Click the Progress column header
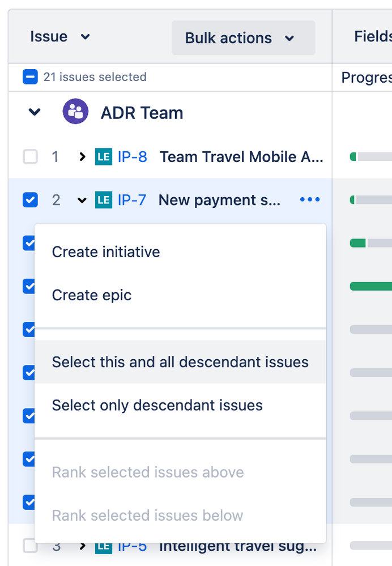 pyautogui.click(x=367, y=77)
